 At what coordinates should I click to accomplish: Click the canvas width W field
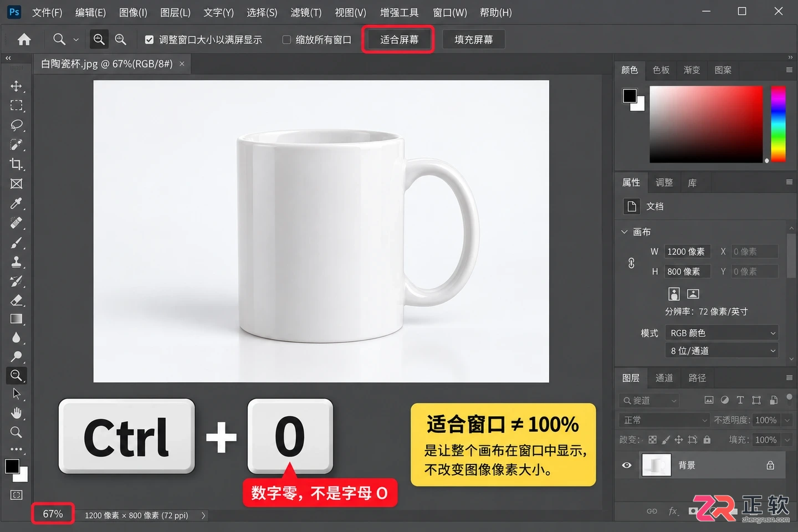tap(687, 252)
